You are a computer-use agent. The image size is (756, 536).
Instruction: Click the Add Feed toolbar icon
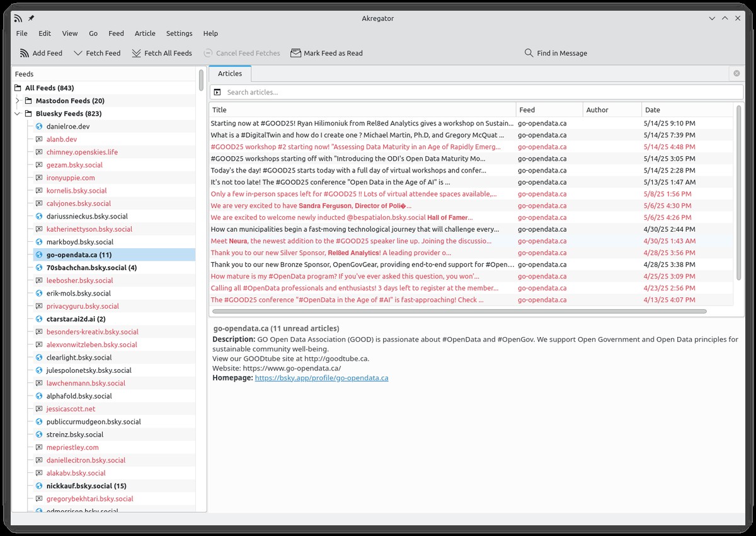24,53
